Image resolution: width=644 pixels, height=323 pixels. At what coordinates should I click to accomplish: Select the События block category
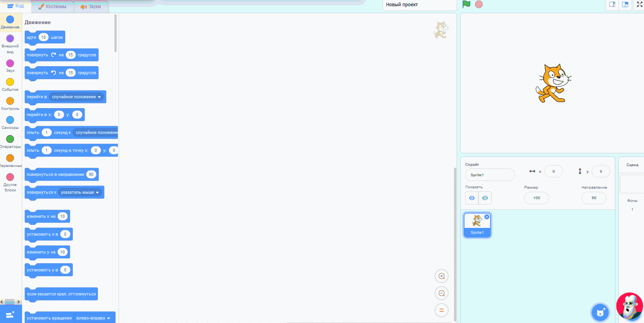10,84
